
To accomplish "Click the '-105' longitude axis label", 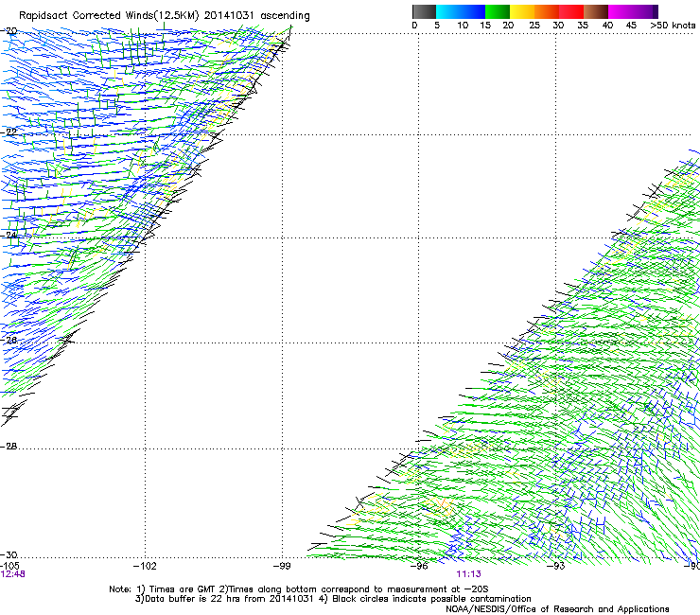I will 9,566.
